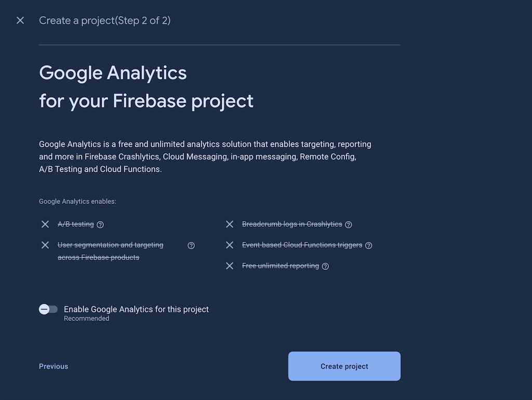Go back with the Previous link

pyautogui.click(x=54, y=366)
